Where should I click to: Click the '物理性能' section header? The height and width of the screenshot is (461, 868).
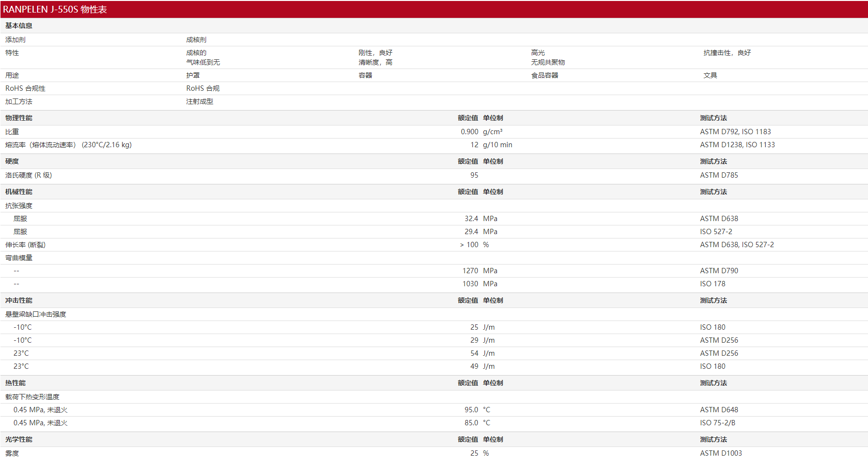pos(19,118)
